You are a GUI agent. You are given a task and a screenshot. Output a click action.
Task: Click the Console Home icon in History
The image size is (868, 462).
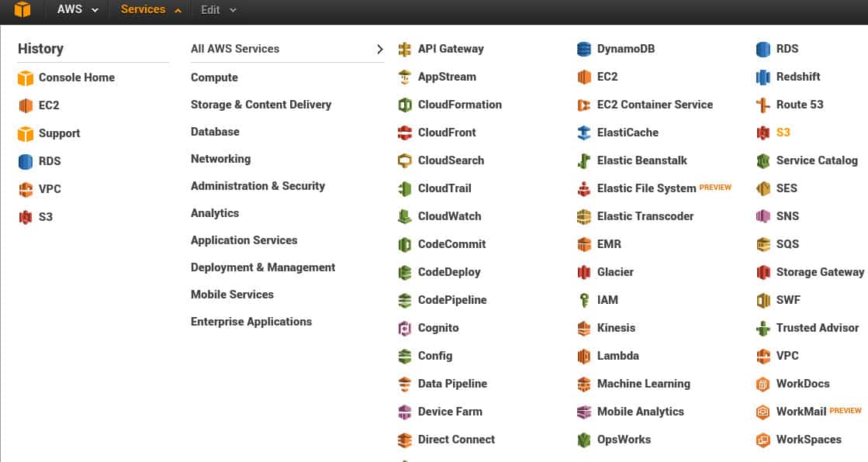[x=26, y=78]
